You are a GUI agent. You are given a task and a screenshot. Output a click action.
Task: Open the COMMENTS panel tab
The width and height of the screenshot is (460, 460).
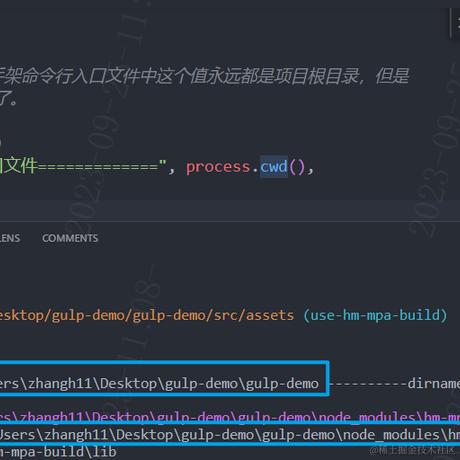[70, 238]
